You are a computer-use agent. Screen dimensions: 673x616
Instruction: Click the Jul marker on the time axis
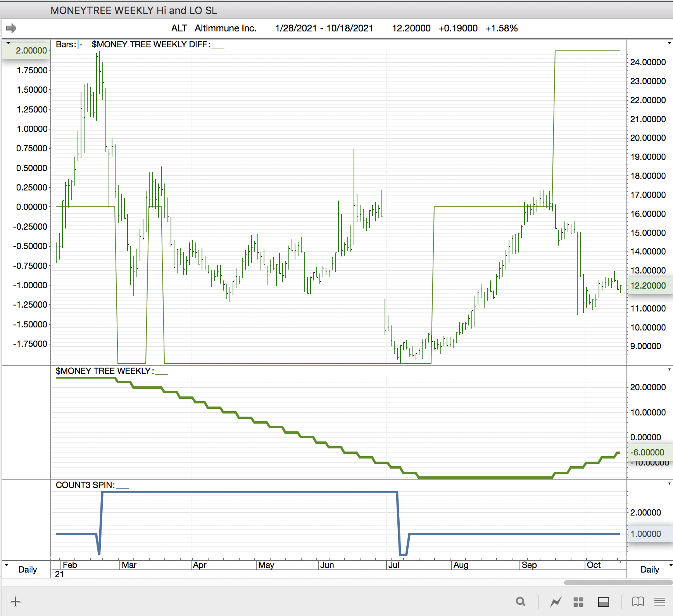[x=394, y=565]
